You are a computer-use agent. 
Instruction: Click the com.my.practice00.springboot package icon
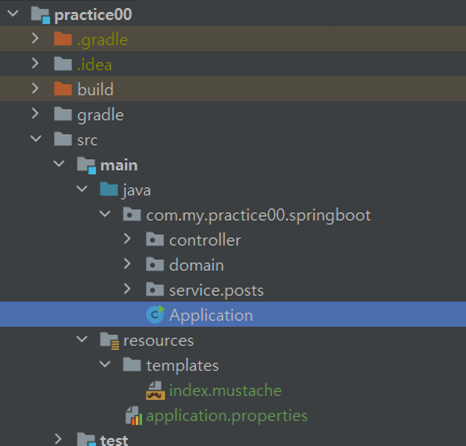point(132,214)
